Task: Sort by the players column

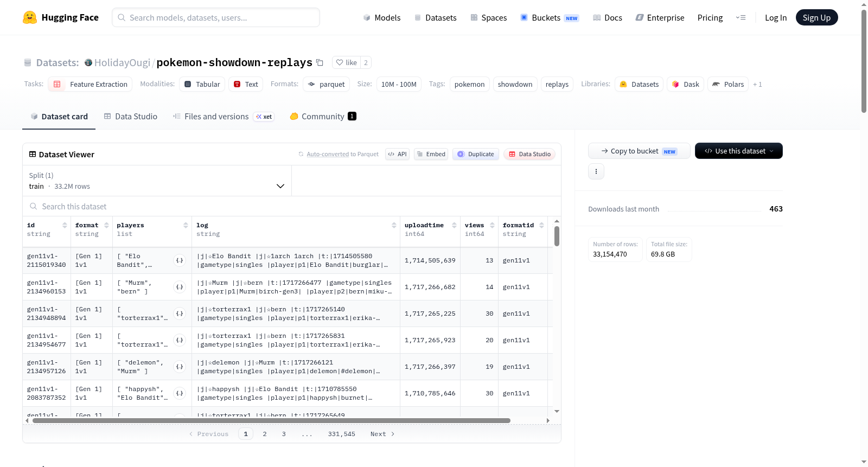Action: coord(186,225)
